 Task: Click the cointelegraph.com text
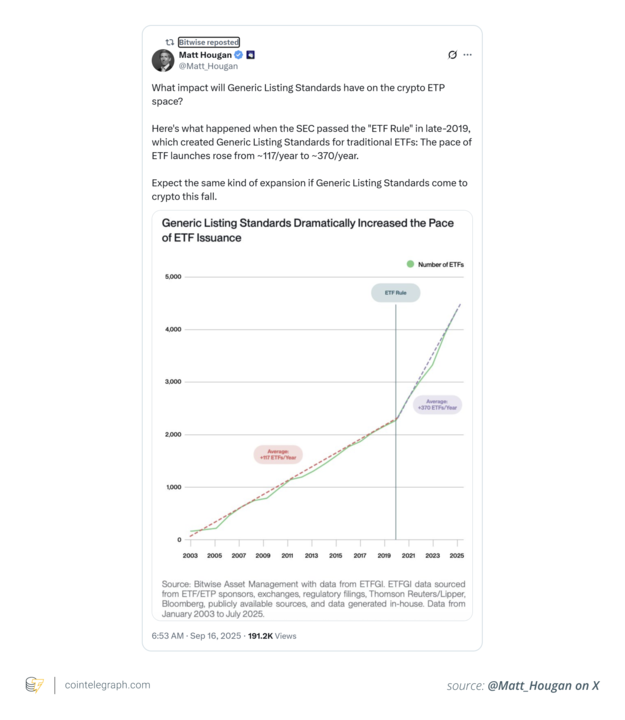pos(107,685)
